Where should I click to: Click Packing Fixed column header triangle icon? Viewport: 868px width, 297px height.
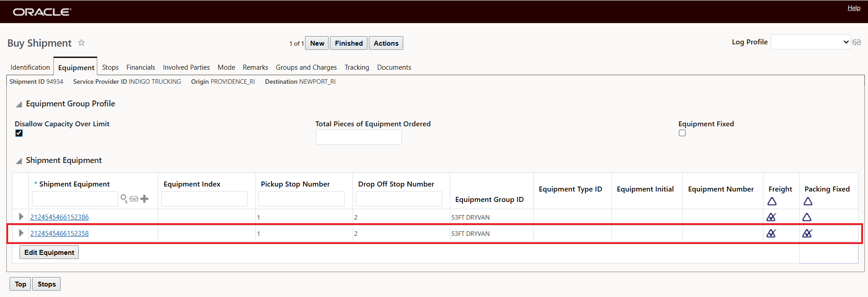(x=808, y=201)
